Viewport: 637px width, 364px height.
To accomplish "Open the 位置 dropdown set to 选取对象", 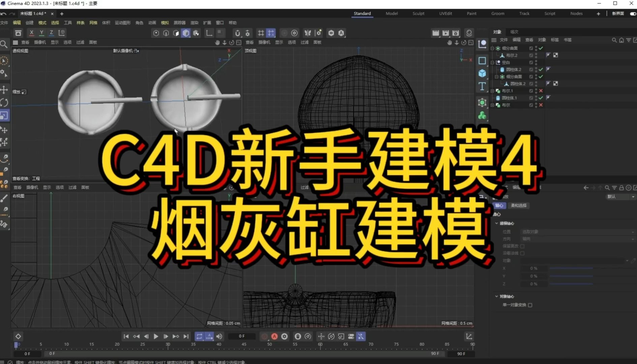I will click(x=572, y=232).
